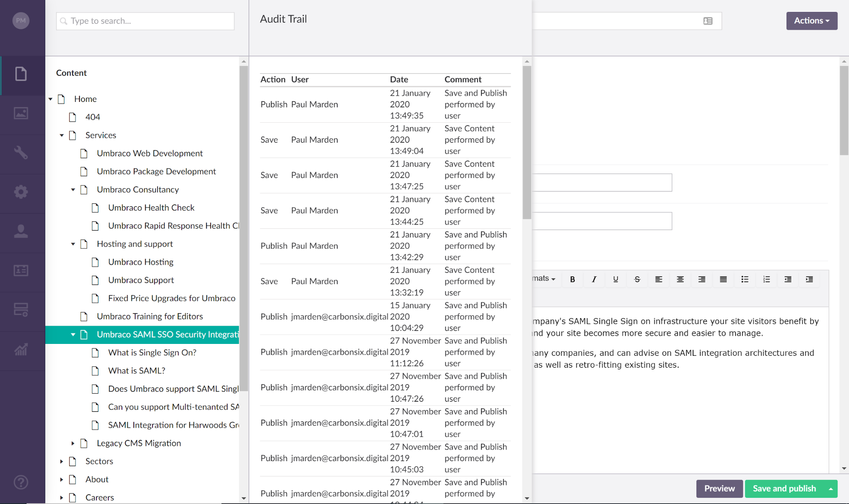Insert a bullet list
Viewport: 849px width, 504px height.
click(745, 279)
